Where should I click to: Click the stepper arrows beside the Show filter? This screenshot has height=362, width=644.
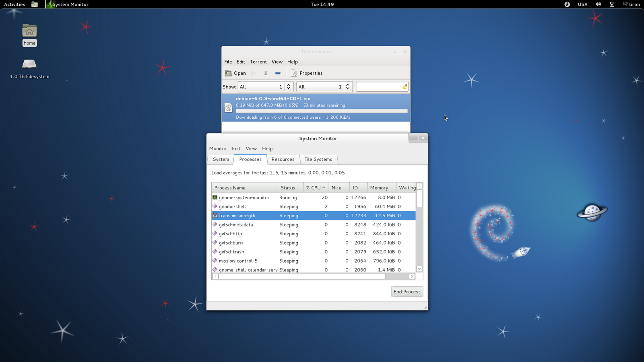click(288, 86)
